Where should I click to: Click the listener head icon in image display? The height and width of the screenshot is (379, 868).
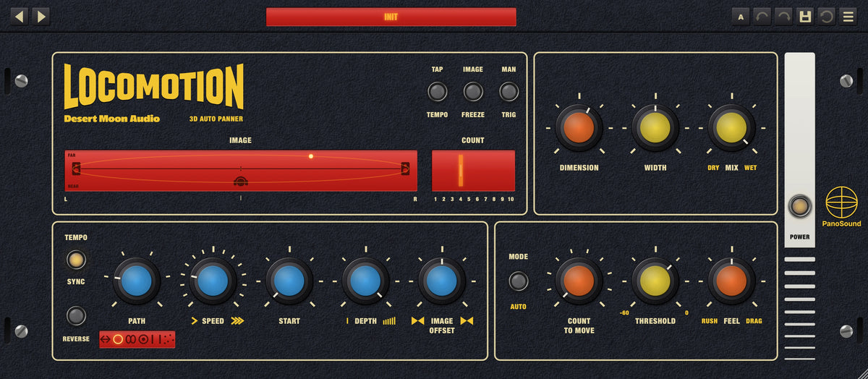[241, 181]
